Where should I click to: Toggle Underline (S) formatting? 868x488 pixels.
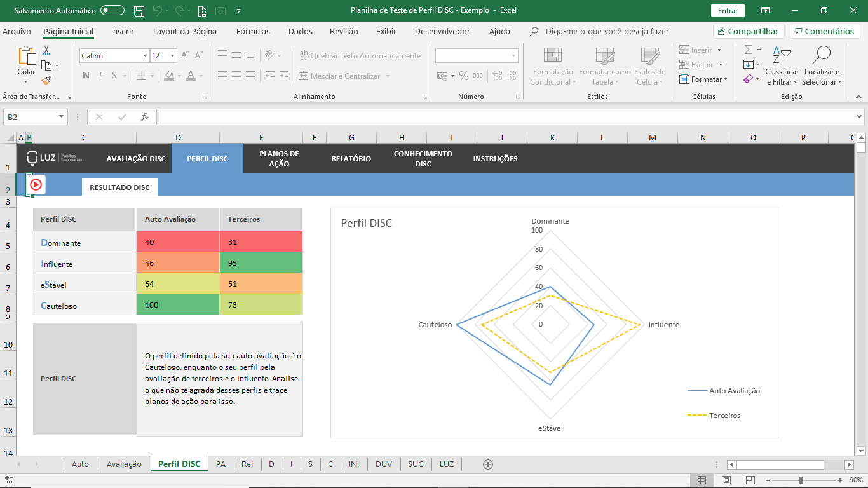[114, 76]
